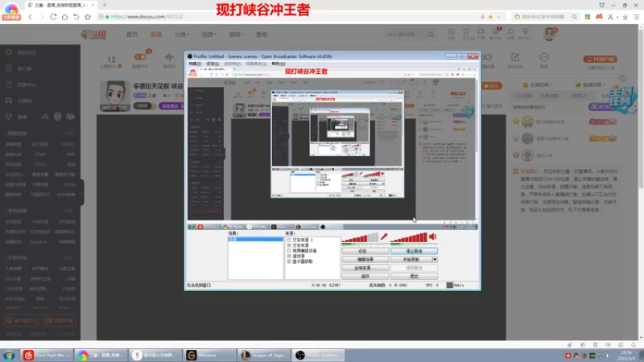Click the 编辑场景 button in OBS

pos(365,259)
